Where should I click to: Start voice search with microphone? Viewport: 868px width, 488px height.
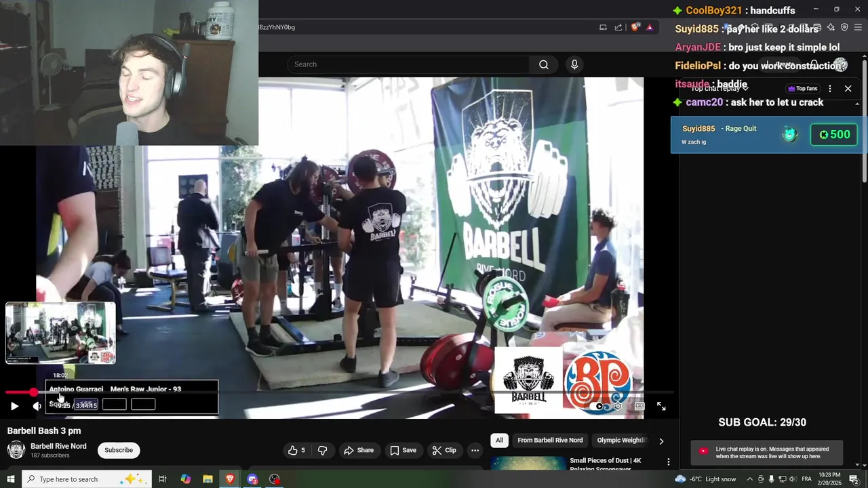coord(574,64)
